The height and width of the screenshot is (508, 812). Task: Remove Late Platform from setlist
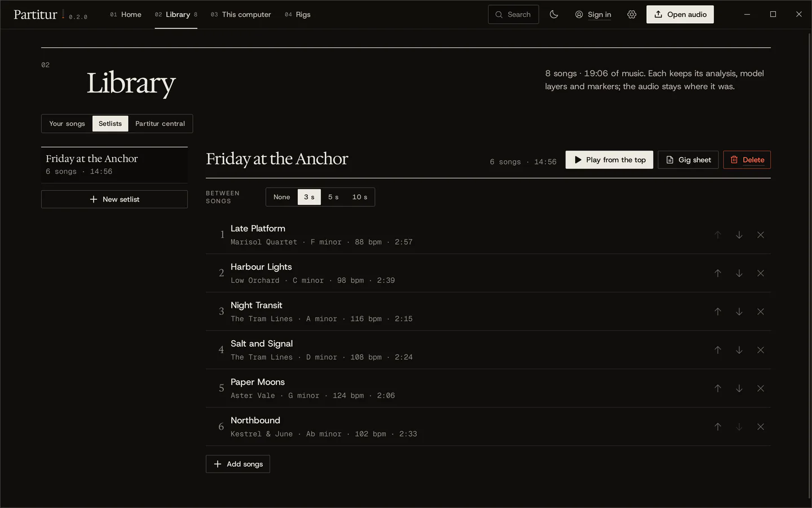click(x=761, y=235)
